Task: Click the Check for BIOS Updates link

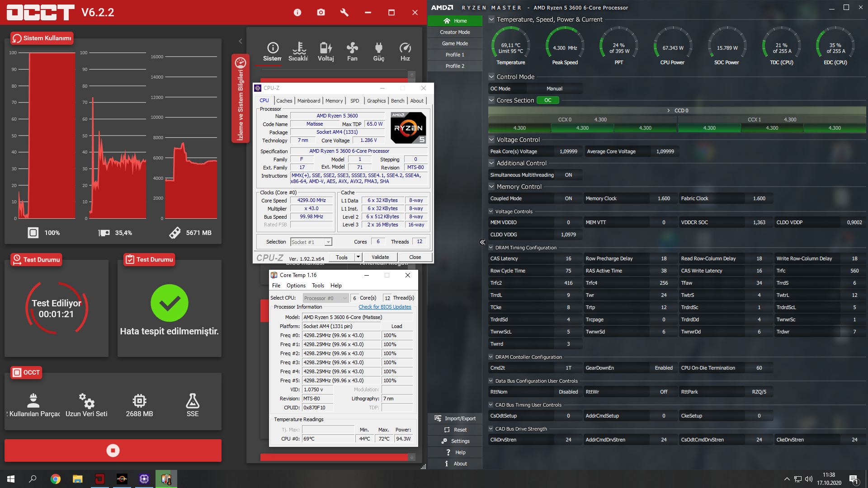Action: point(385,307)
